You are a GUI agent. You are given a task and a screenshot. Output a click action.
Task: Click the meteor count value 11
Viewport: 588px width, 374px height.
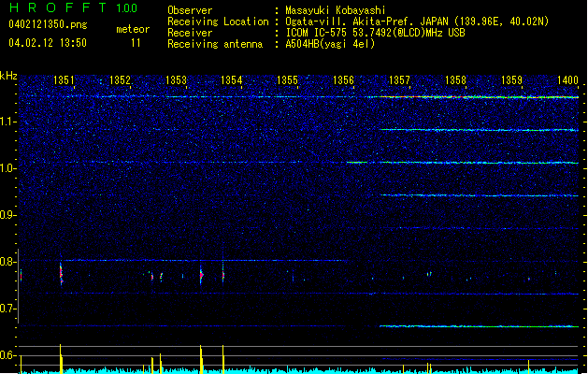(136, 43)
